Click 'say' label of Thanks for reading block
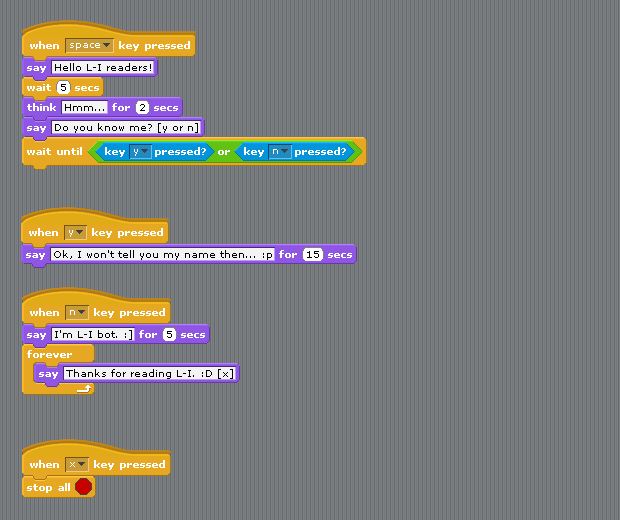Image resolution: width=620 pixels, height=520 pixels. (48, 374)
